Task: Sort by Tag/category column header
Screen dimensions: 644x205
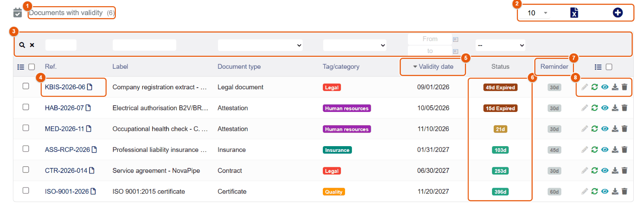Action: click(341, 67)
